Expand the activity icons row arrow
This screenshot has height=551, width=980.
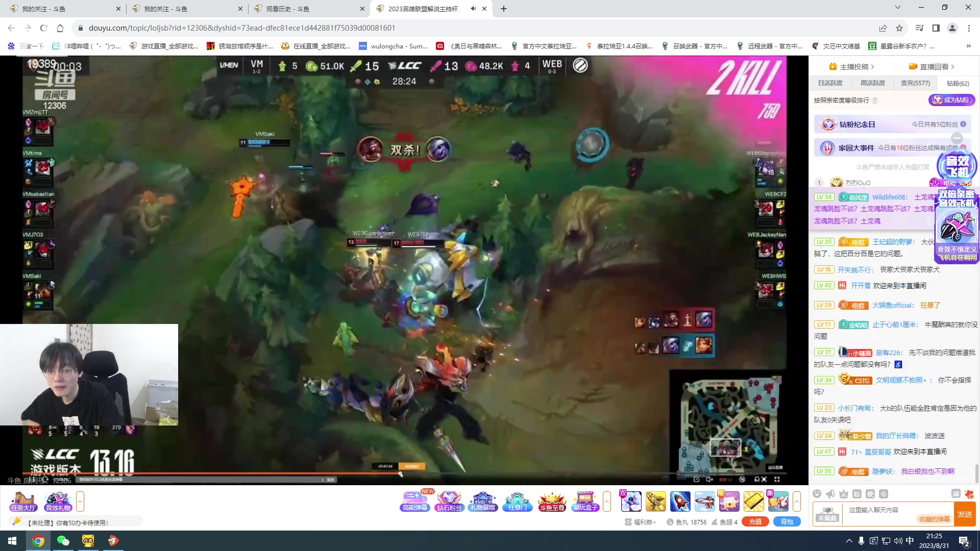point(607,502)
